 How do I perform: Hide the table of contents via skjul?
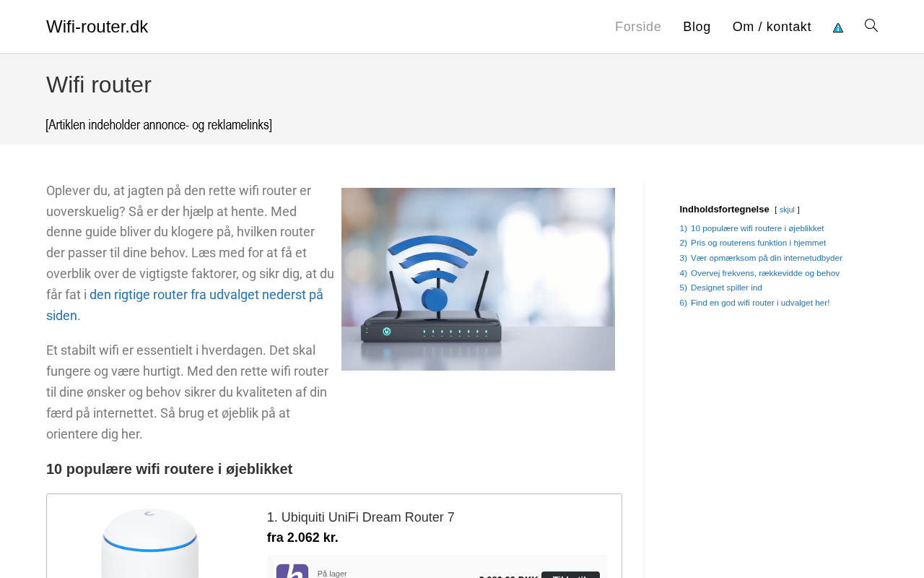pyautogui.click(x=787, y=210)
